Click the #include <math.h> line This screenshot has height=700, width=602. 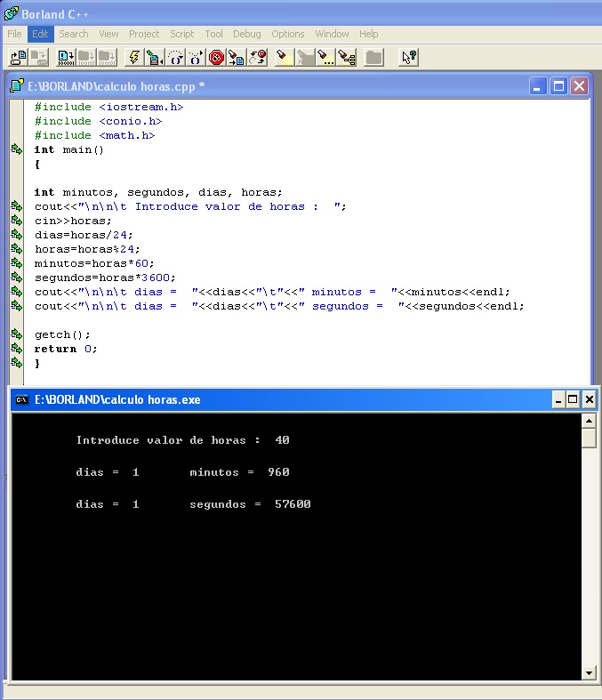point(94,135)
